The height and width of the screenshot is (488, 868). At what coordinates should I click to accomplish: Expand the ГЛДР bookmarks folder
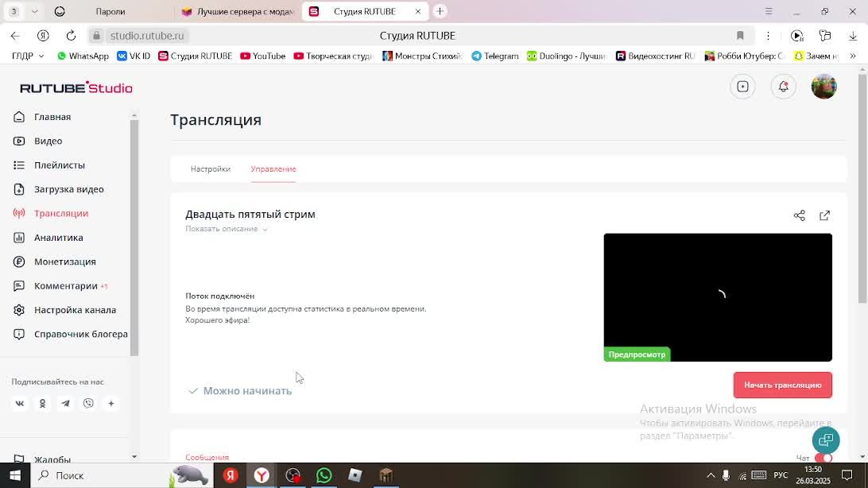28,56
